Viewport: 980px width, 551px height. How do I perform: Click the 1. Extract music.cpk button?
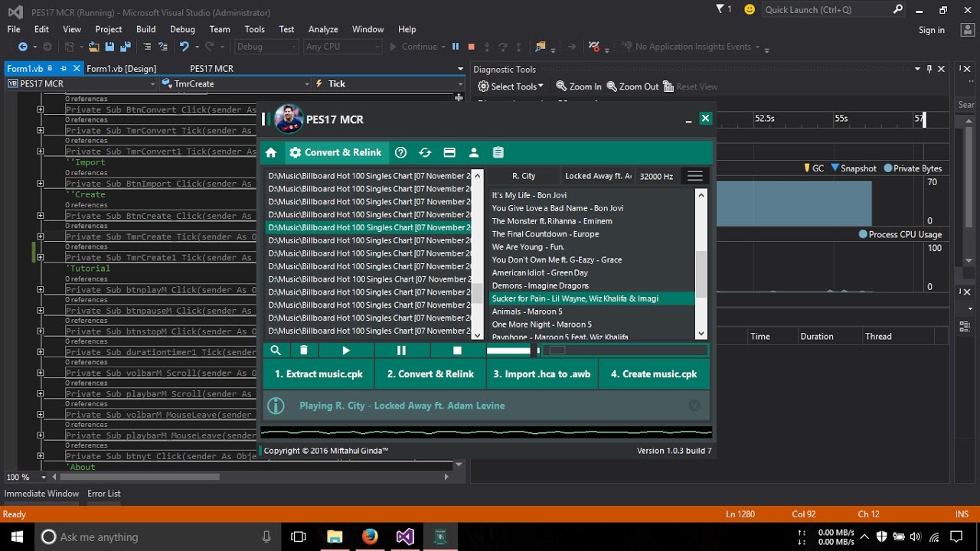coord(318,374)
